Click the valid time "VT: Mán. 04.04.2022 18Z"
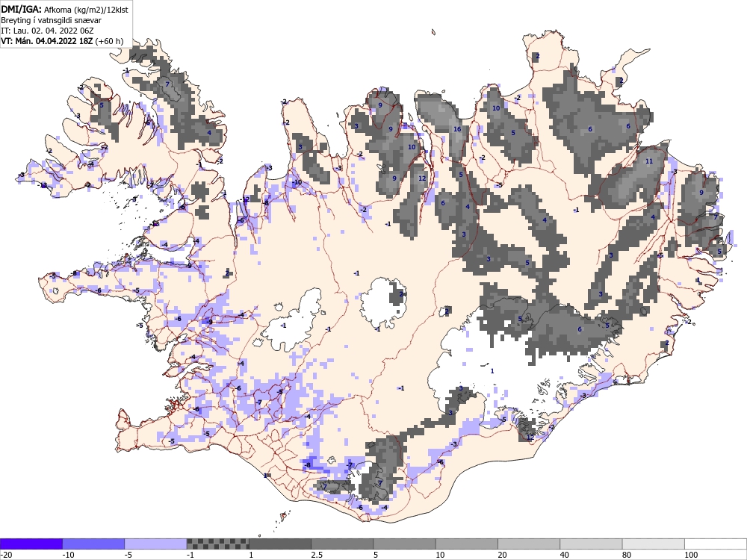This screenshot has height=560, width=747. [x=47, y=41]
